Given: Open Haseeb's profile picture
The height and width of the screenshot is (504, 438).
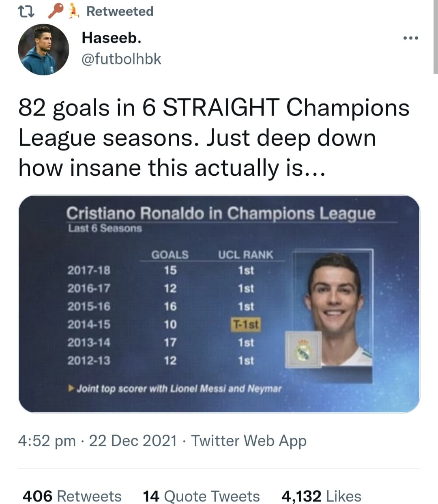Looking at the screenshot, I should (x=43, y=50).
